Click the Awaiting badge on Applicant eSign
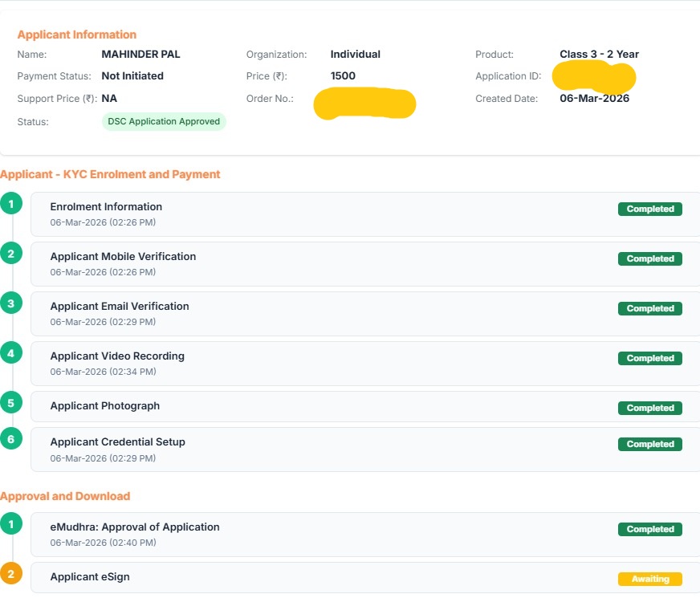Screen dimensions: 700x598 [x=649, y=579]
